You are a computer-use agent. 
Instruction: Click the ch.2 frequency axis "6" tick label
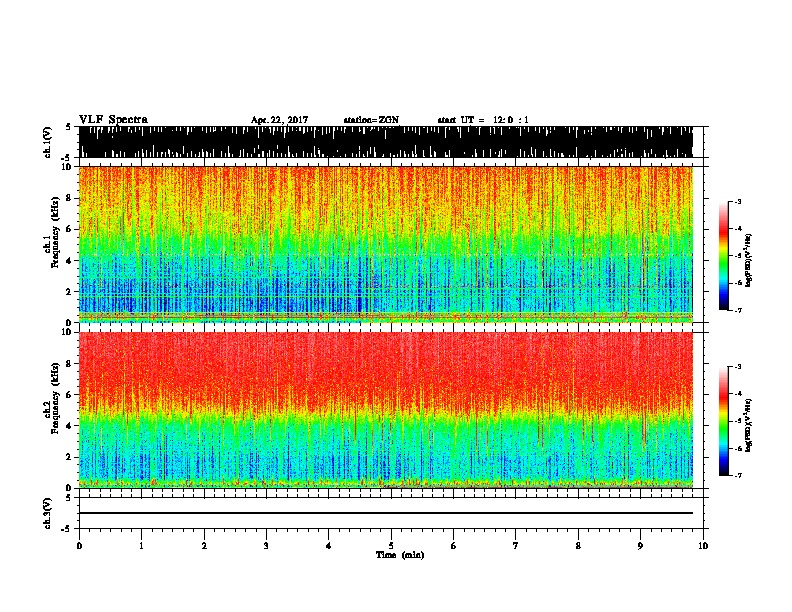[70, 395]
